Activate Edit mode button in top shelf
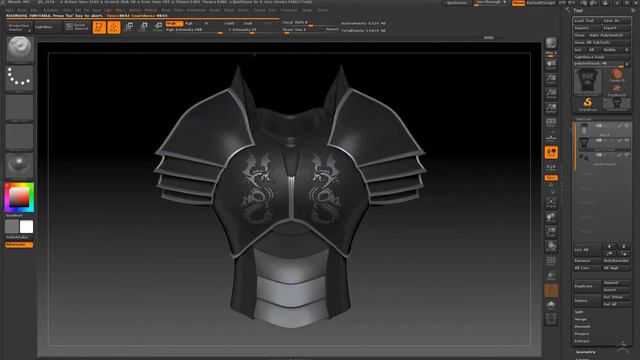Screen dimensions: 640x360 (99, 27)
